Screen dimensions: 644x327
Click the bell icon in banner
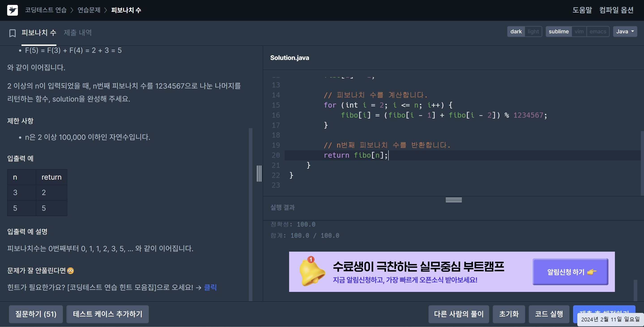(312, 272)
